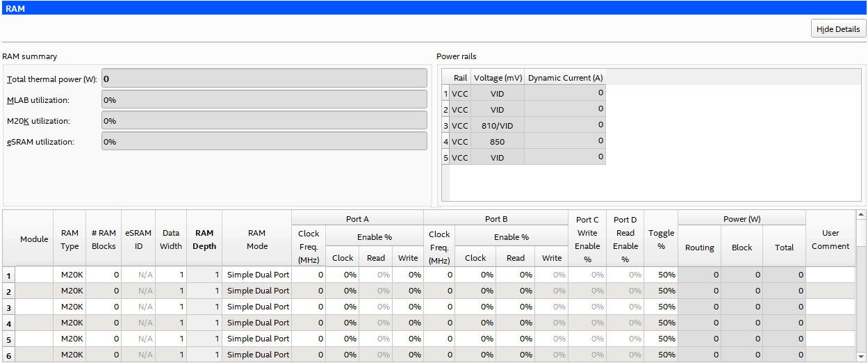Open RAM Type dropdown in row 1
The image size is (868, 363).
[x=69, y=275]
